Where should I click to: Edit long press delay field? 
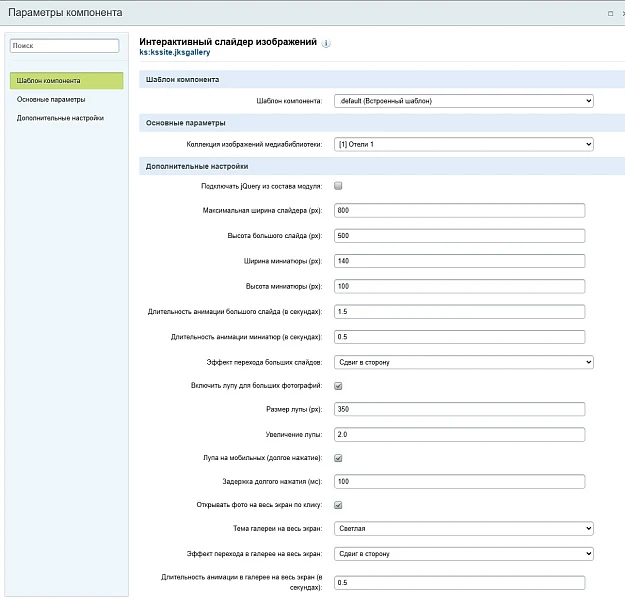(460, 482)
